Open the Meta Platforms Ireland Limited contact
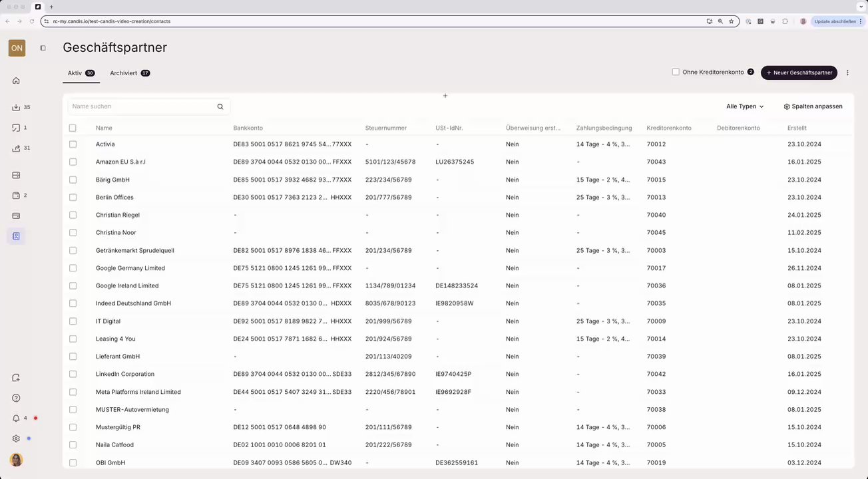The image size is (868, 479). 138,392
